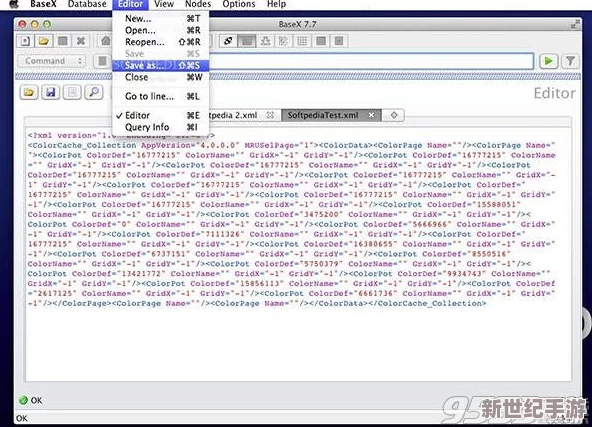The width and height of the screenshot is (592, 427).
Task: Close the database with X toolbar icon
Action: pos(81,41)
